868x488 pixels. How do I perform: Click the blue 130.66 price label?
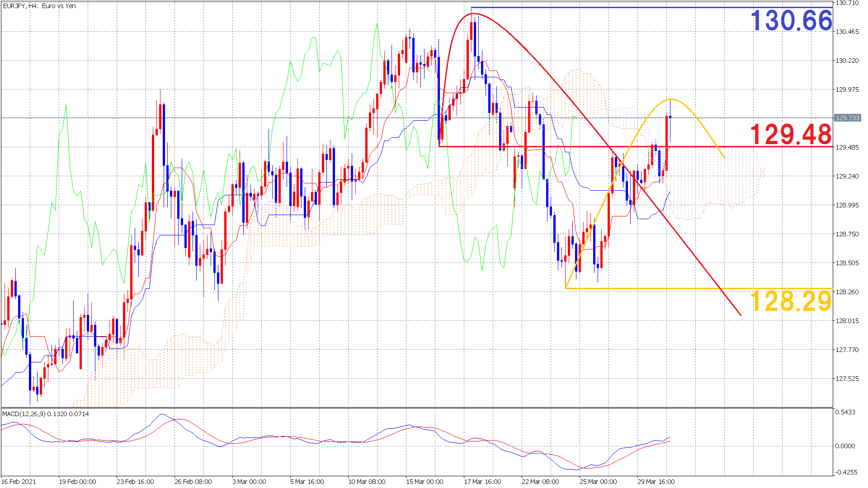coord(791,21)
